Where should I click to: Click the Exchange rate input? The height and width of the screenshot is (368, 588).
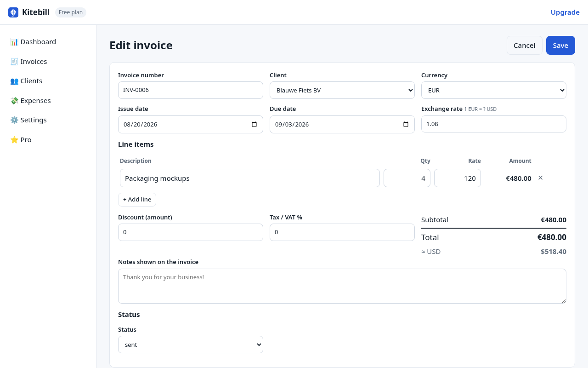pyautogui.click(x=494, y=124)
